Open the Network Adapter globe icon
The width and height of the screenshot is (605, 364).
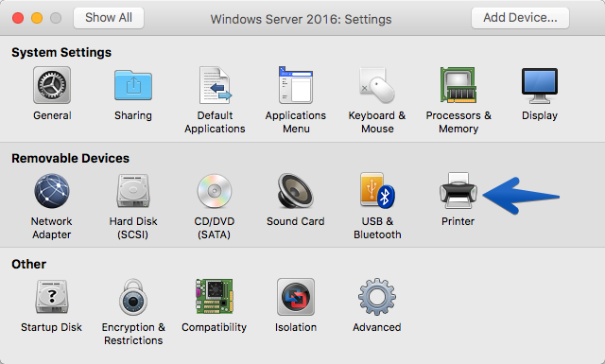pos(52,191)
